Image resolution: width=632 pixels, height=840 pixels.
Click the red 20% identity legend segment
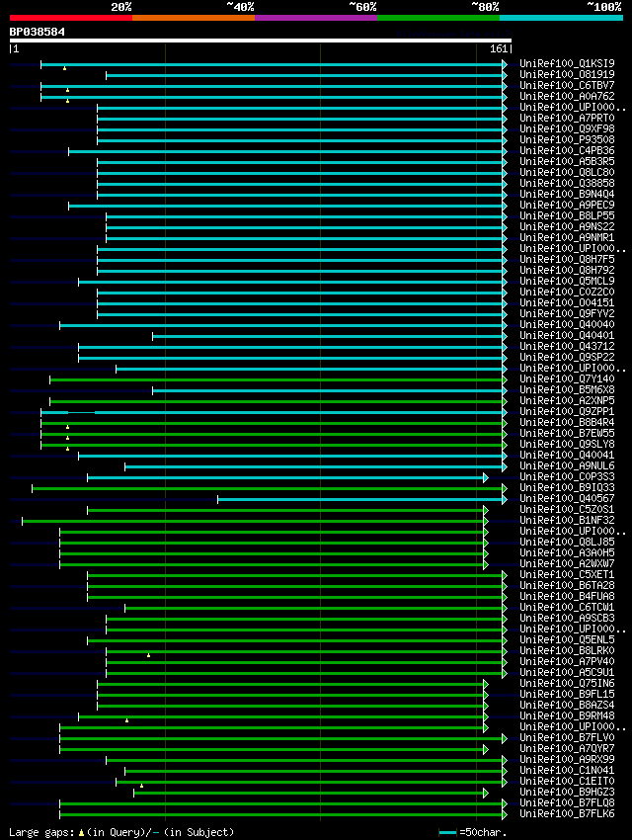click(x=71, y=18)
